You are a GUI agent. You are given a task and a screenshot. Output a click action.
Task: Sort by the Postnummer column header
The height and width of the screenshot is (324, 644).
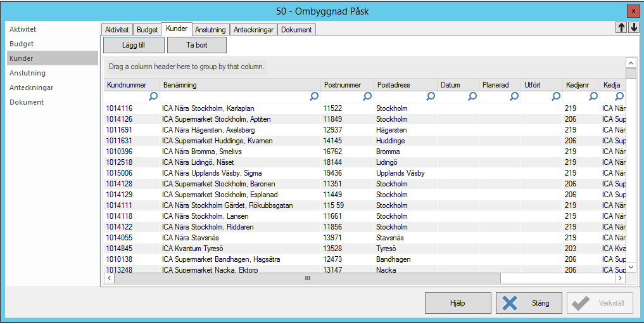pos(348,85)
